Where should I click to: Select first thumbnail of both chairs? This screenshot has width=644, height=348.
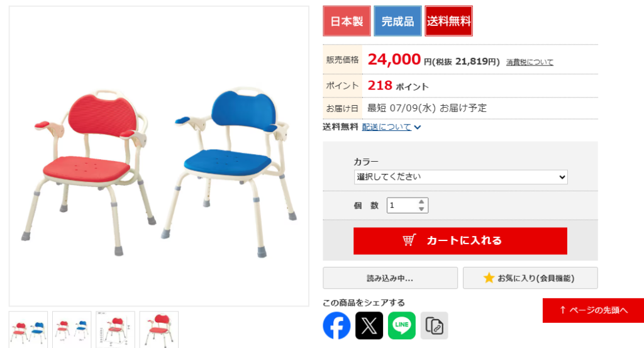point(28,330)
